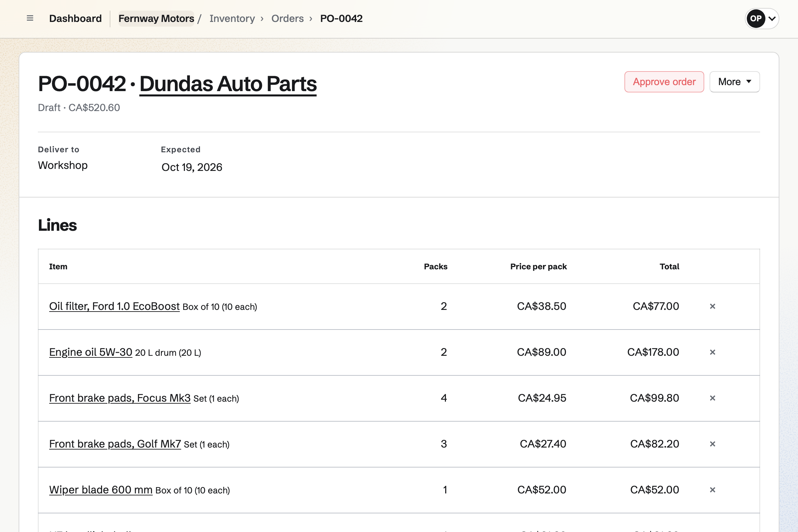This screenshot has height=532, width=798.
Task: Open Front brake pads, Golf Mk7 link
Action: [115, 444]
